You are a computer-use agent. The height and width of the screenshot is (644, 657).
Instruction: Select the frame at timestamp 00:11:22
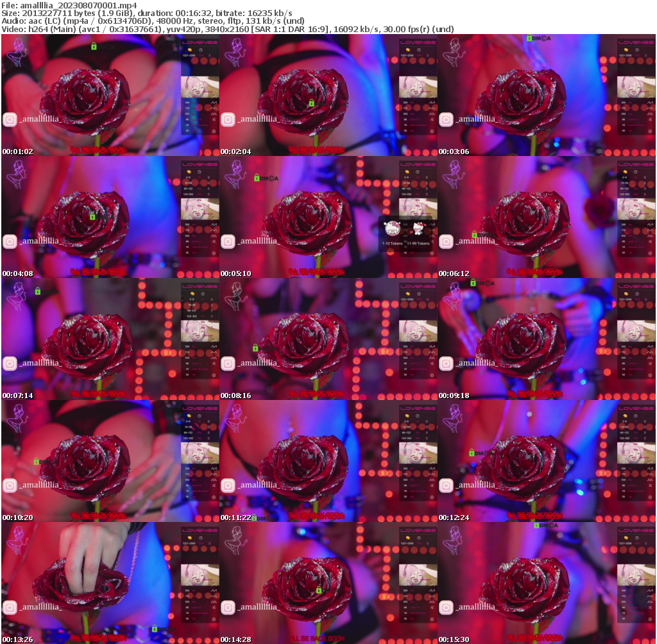[x=328, y=461]
